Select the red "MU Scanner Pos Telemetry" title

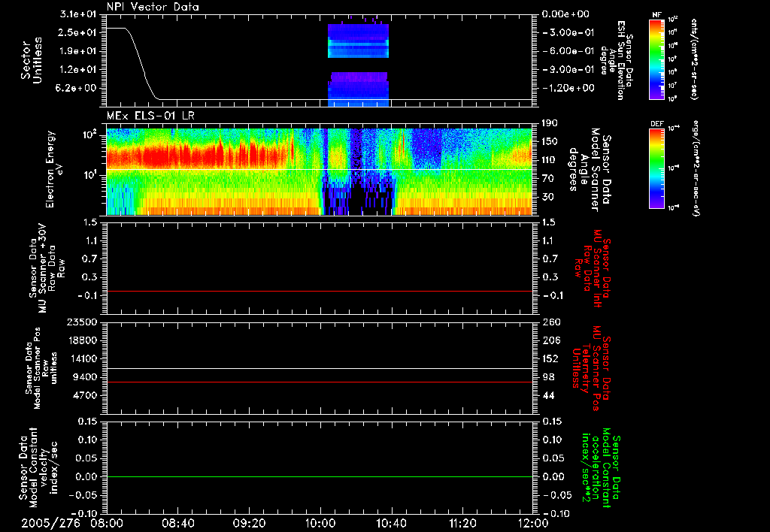[591, 368]
